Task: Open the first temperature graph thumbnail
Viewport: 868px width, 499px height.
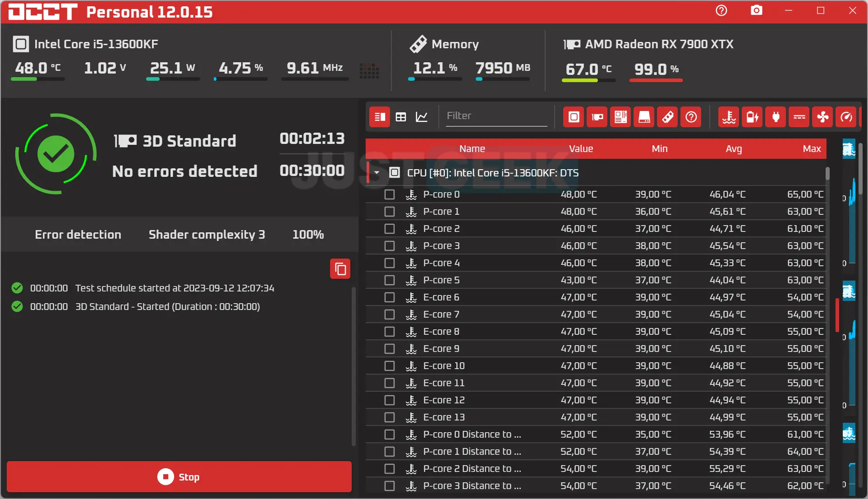Action: (849, 149)
